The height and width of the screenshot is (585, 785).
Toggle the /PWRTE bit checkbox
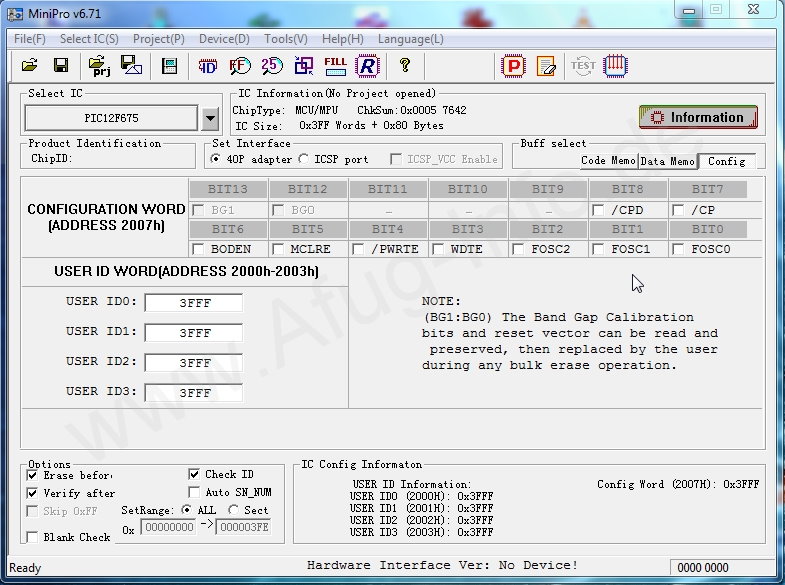coord(358,249)
